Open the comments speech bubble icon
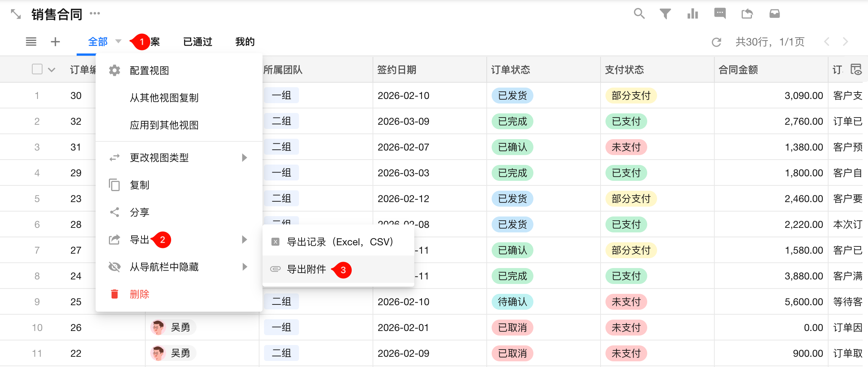Screen dimensions: 868x367 720,14
